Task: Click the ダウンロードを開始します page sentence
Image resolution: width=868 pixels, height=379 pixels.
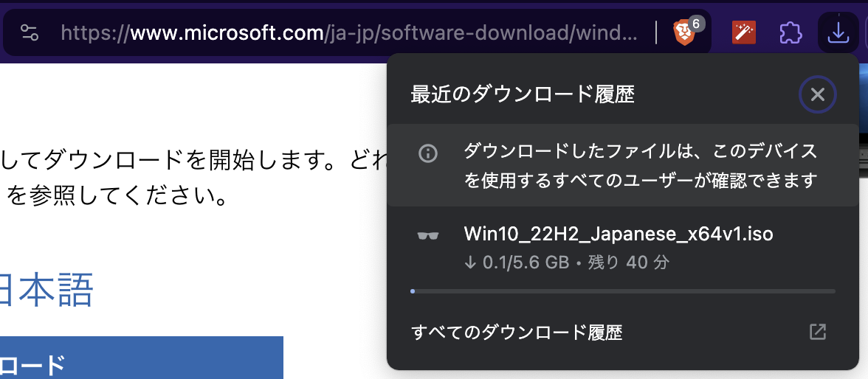Action: point(193,159)
